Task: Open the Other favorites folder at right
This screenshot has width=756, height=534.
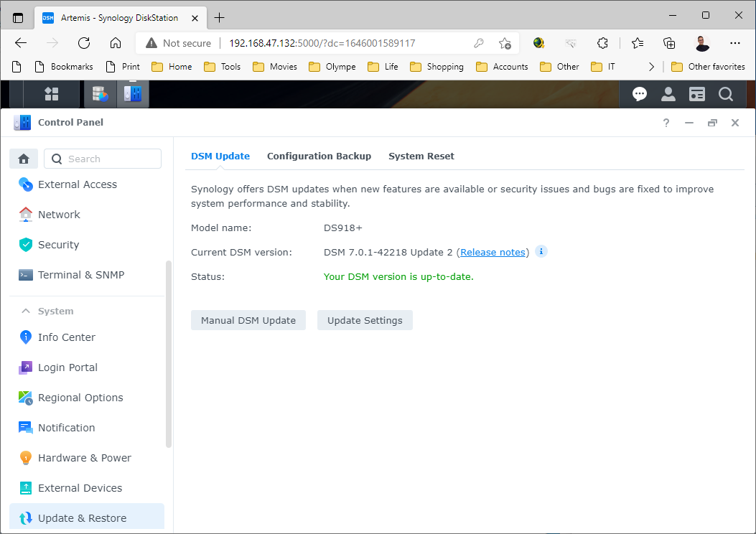Action: click(709, 67)
